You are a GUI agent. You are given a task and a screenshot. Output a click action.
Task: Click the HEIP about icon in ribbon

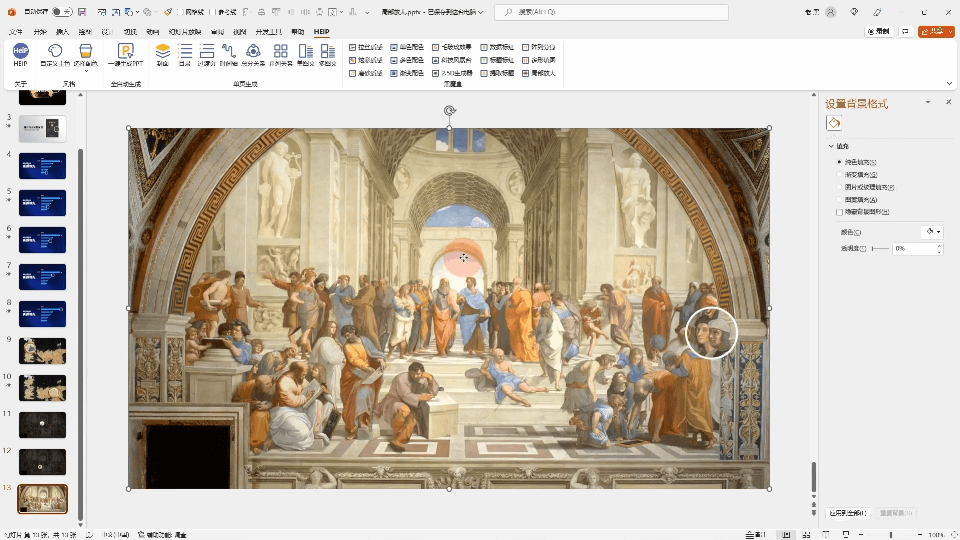tap(20, 51)
